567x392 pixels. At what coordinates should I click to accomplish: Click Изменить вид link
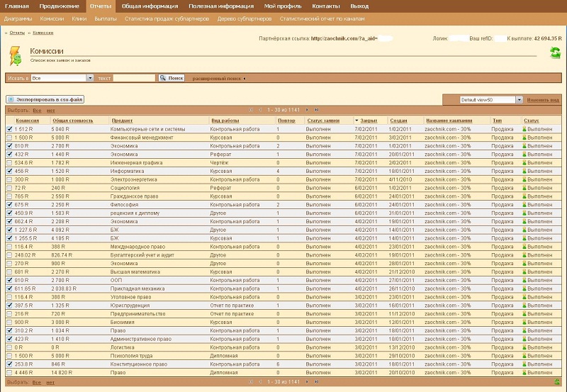[x=543, y=100]
